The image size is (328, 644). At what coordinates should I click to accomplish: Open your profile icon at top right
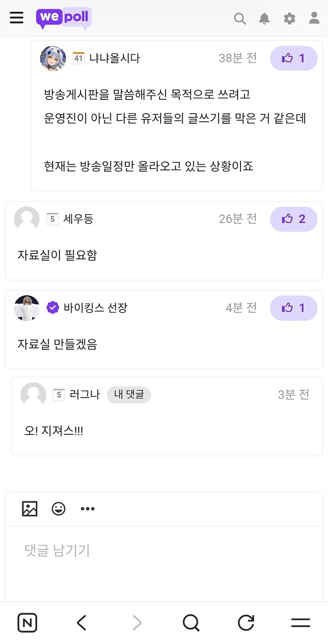click(314, 18)
